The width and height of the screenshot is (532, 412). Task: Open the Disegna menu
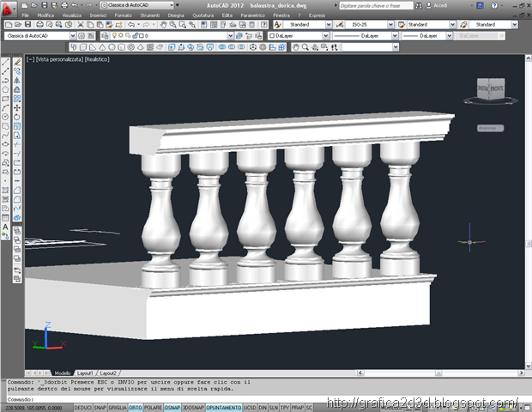pyautogui.click(x=176, y=15)
